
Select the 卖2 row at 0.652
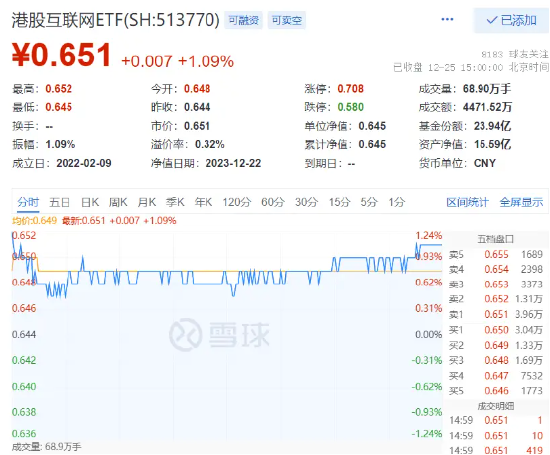tap(496, 299)
